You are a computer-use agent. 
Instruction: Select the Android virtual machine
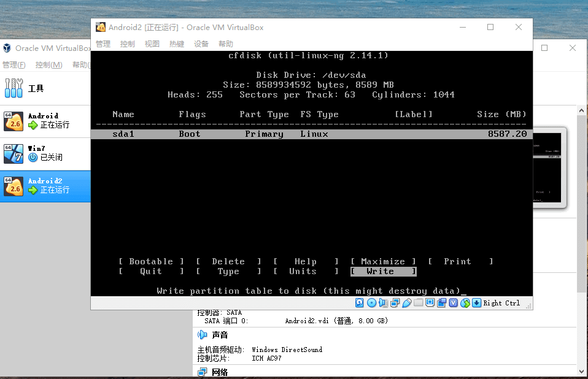click(43, 120)
